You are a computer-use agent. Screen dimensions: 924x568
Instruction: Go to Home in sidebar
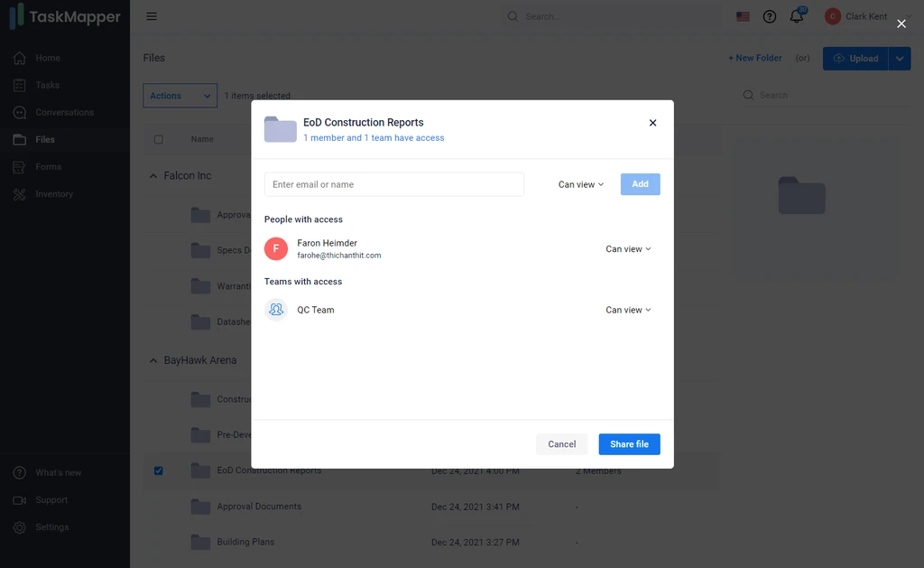[48, 58]
